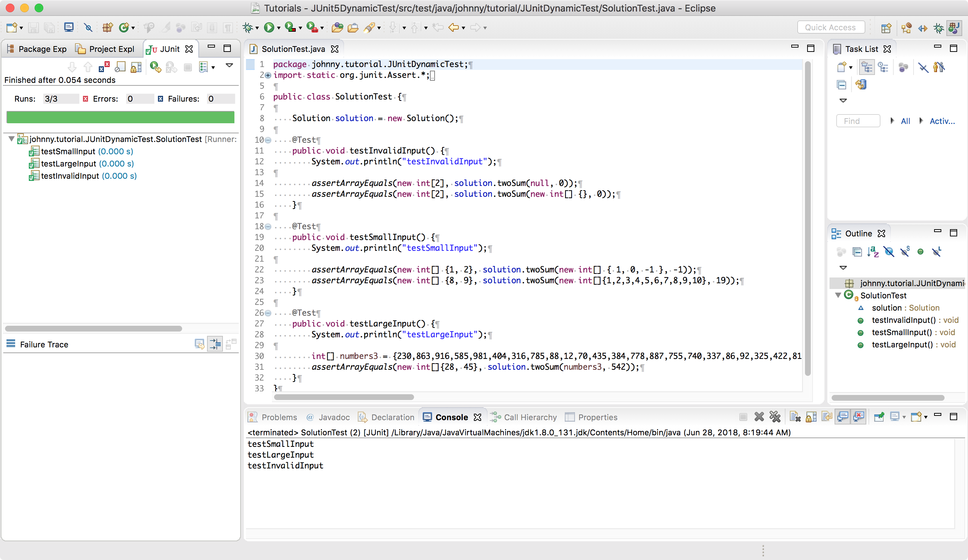Viewport: 968px width, 560px height.
Task: Click the Open Perspective icon in the top-right toolbar
Action: pyautogui.click(x=886, y=28)
